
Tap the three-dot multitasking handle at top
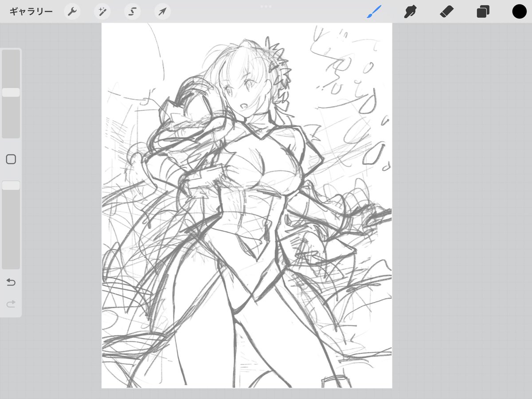coord(266,6)
